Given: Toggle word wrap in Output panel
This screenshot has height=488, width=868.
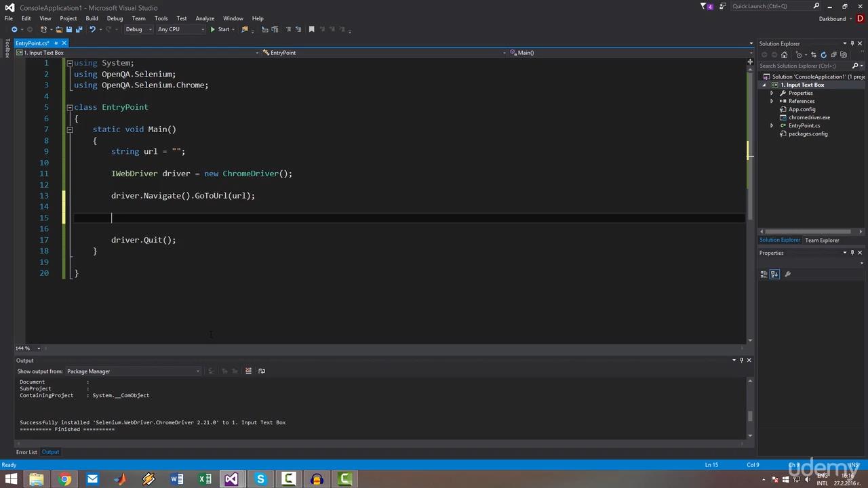Looking at the screenshot, I should point(262,371).
